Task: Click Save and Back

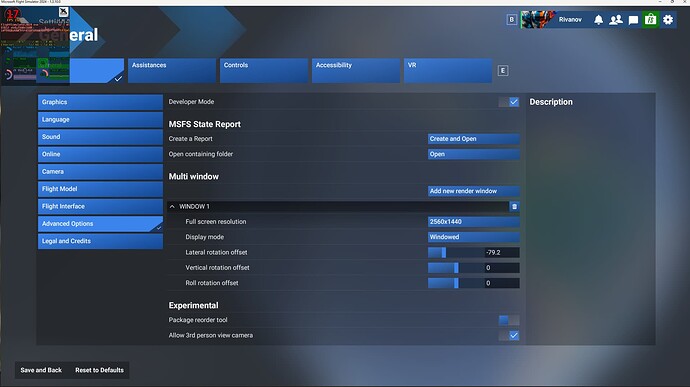Action: coord(41,370)
